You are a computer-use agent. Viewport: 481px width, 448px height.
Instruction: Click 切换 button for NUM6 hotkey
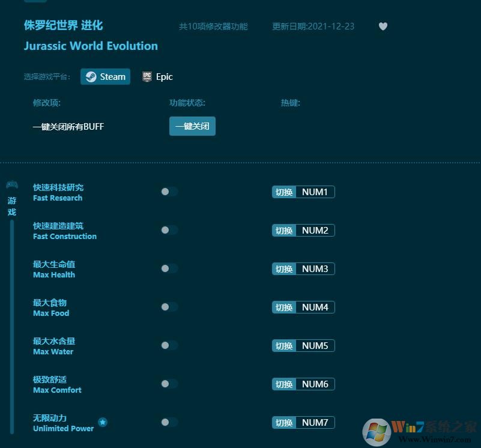click(x=284, y=384)
